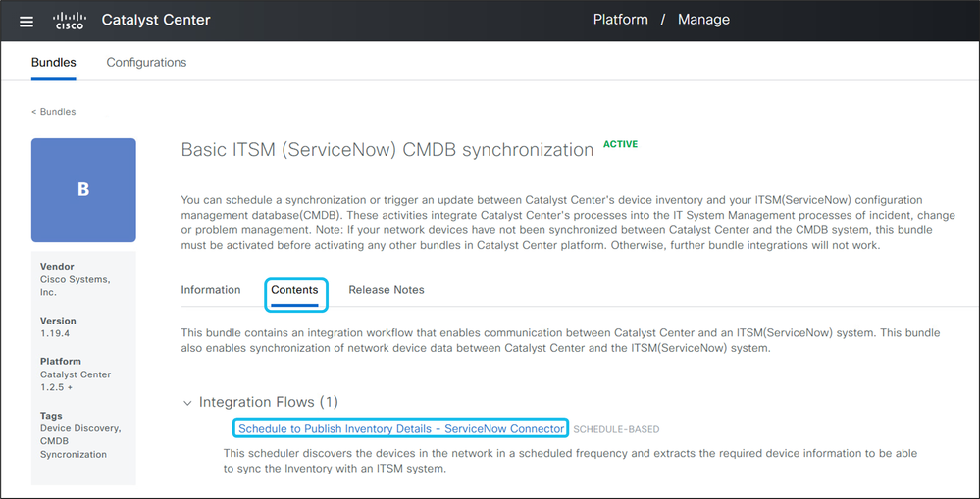
Task: Click the Cisco logo
Action: [70, 21]
